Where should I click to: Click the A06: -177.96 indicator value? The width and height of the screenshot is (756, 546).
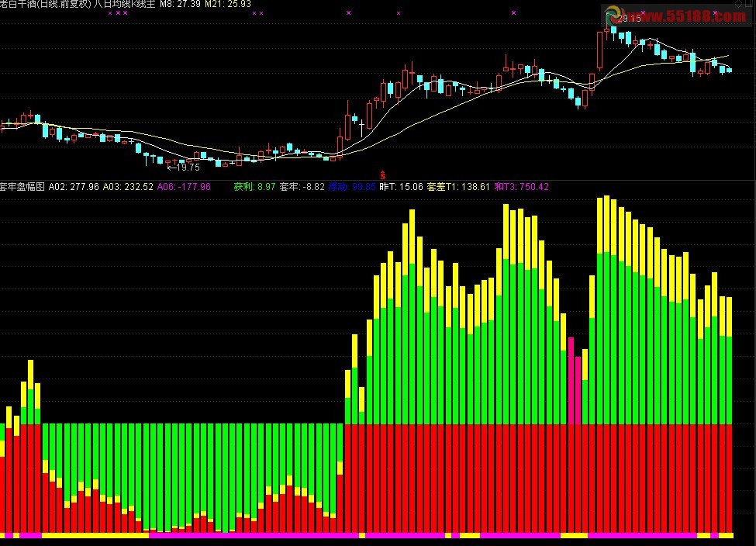184,187
